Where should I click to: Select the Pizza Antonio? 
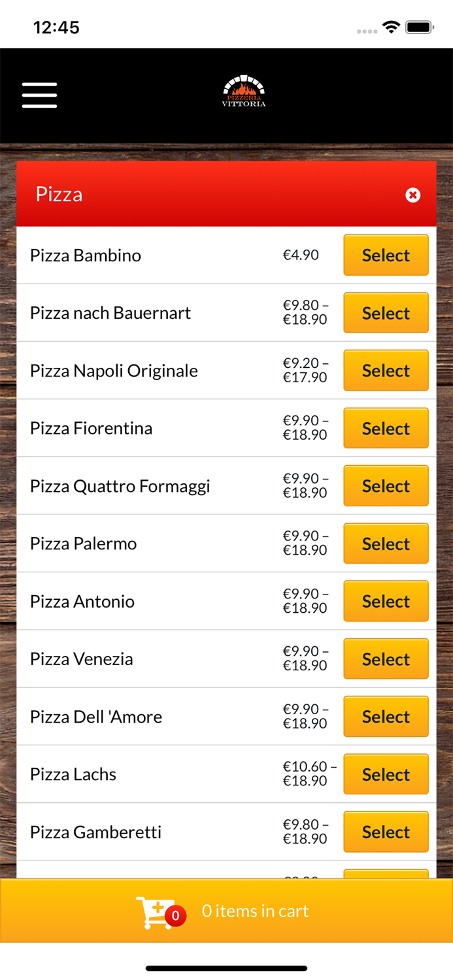386,601
